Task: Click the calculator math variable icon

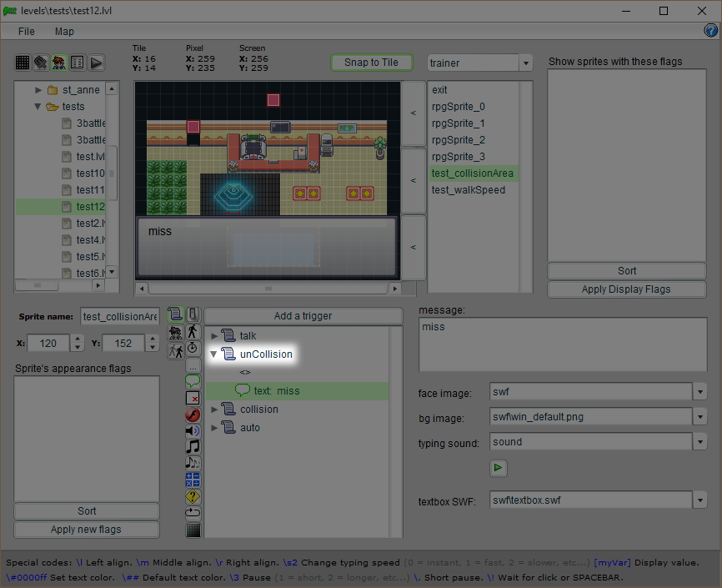Action: coord(193,480)
